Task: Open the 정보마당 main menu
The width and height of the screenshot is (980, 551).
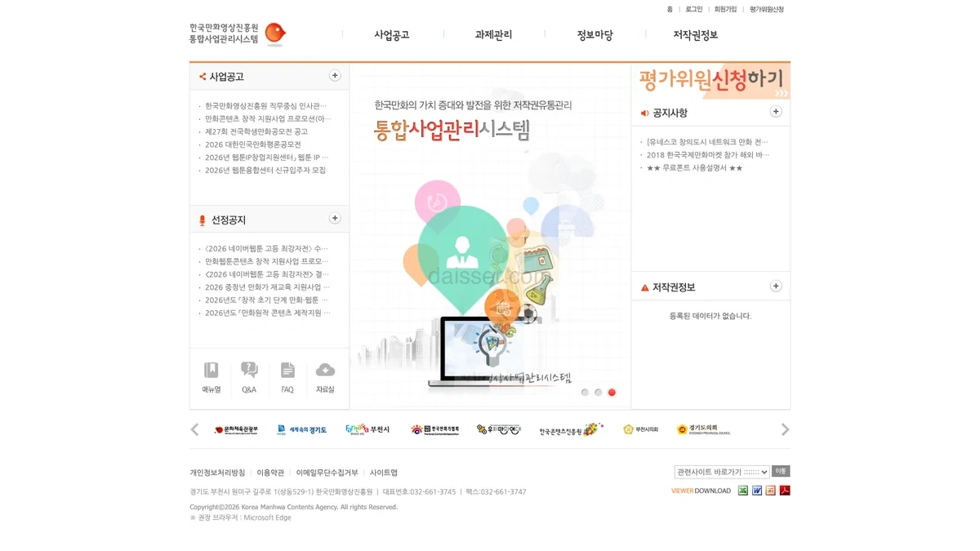Action: point(595,35)
